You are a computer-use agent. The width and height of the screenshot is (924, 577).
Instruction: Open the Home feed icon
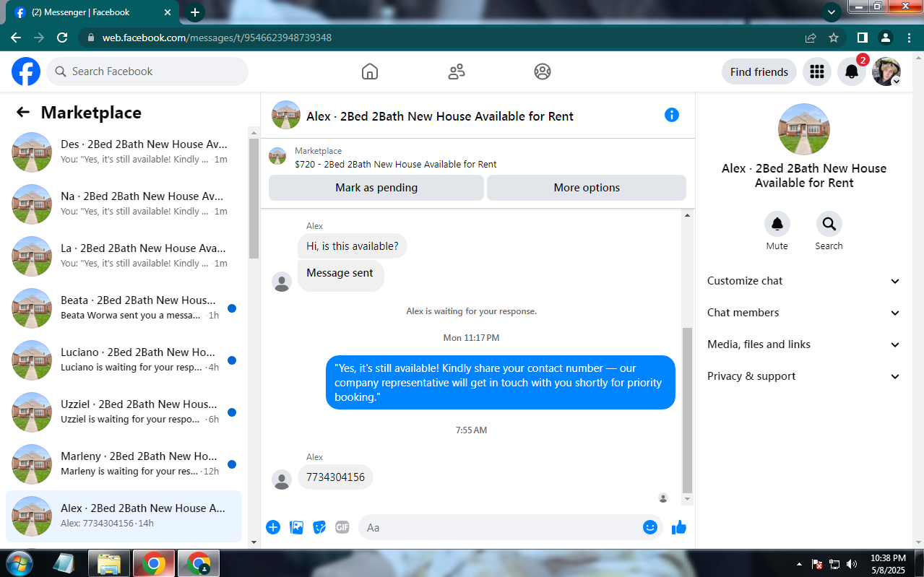pyautogui.click(x=370, y=71)
